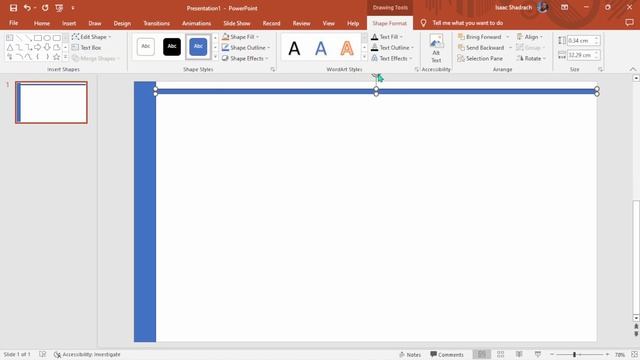Click Send Backward

tap(480, 47)
